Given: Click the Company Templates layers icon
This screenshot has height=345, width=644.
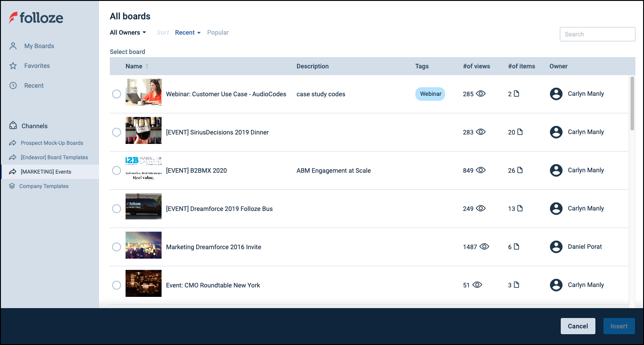Looking at the screenshot, I should (12, 186).
